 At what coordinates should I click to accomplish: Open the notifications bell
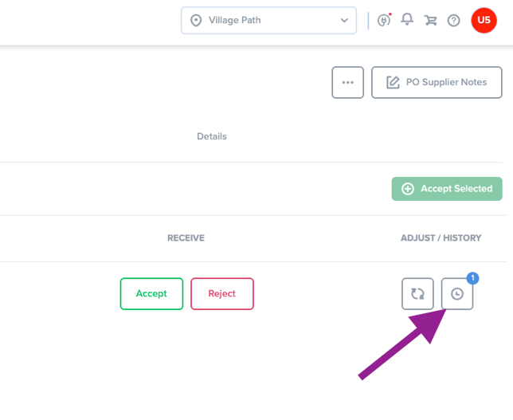tap(407, 19)
